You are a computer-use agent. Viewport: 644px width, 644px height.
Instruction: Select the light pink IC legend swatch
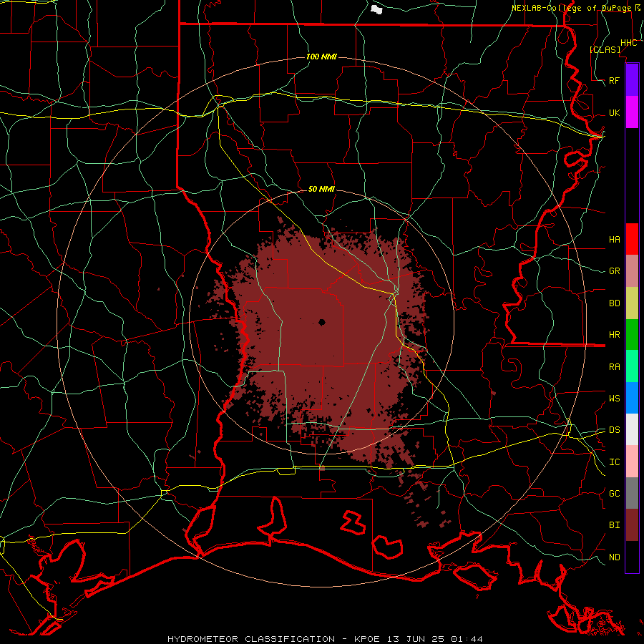click(x=632, y=462)
